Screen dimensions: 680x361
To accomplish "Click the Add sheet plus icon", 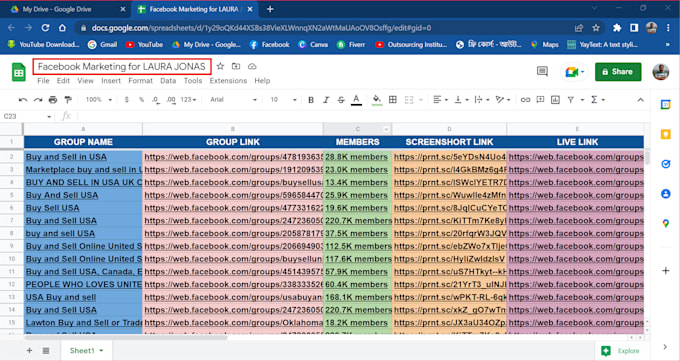I will [x=29, y=350].
